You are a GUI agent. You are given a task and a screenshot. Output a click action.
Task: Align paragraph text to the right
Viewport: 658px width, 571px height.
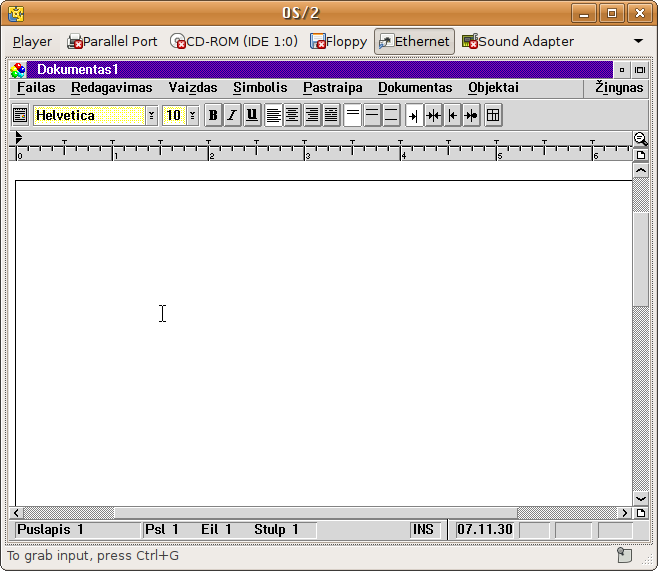click(x=312, y=115)
